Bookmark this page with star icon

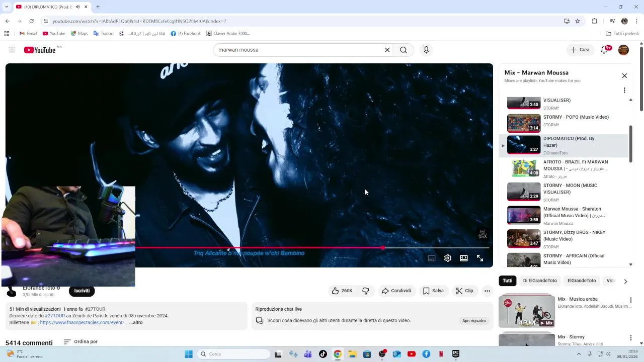578,21
